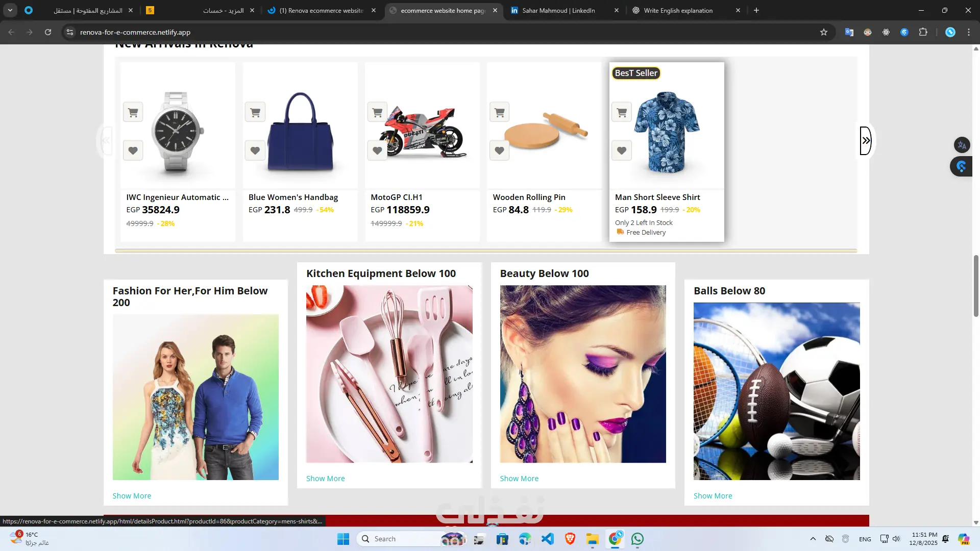
Task: Open Man Short Sleeve Shirt image
Action: (x=667, y=133)
